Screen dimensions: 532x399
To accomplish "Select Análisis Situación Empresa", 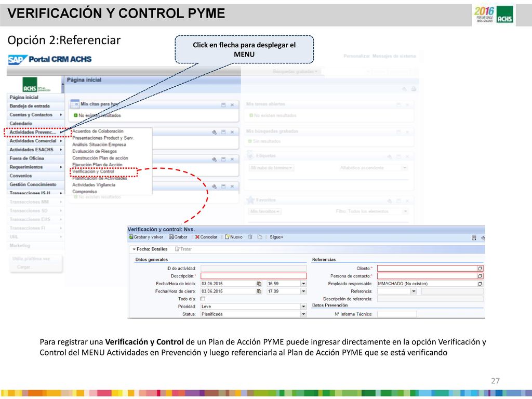I will 99,144.
